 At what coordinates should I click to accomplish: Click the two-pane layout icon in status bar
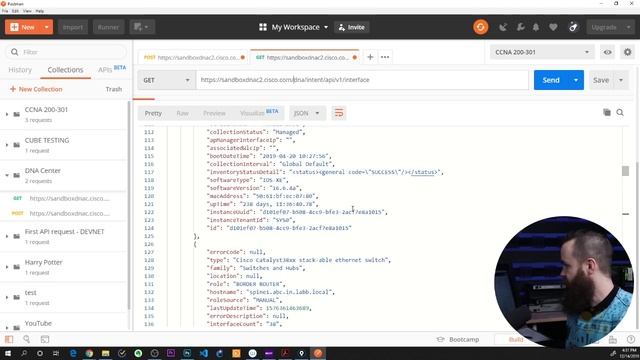coord(613,340)
